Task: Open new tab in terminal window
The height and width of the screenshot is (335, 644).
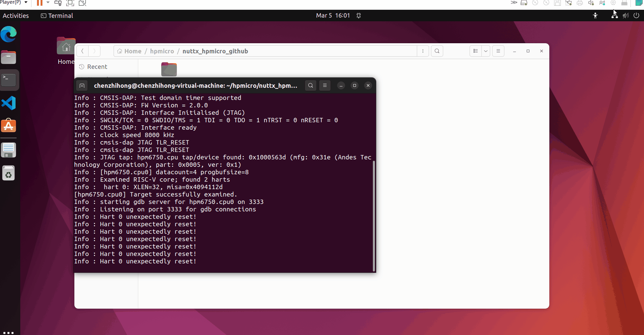Action: click(x=82, y=86)
